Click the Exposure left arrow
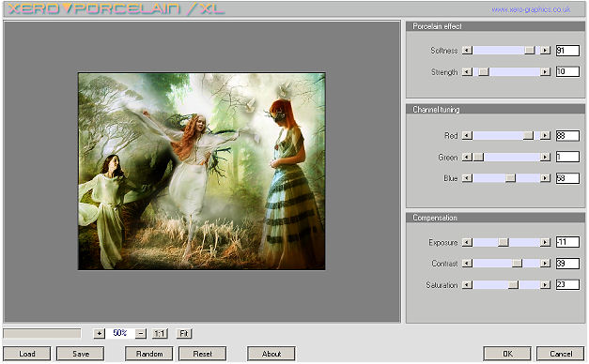Image resolution: width=589 pixels, height=364 pixels. pyautogui.click(x=467, y=242)
